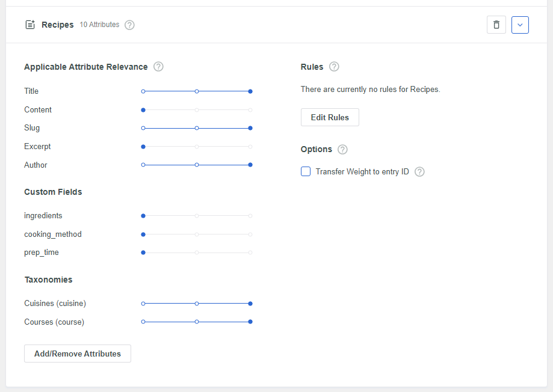Set Title slider to lowest point
Image resolution: width=553 pixels, height=392 pixels.
click(143, 91)
